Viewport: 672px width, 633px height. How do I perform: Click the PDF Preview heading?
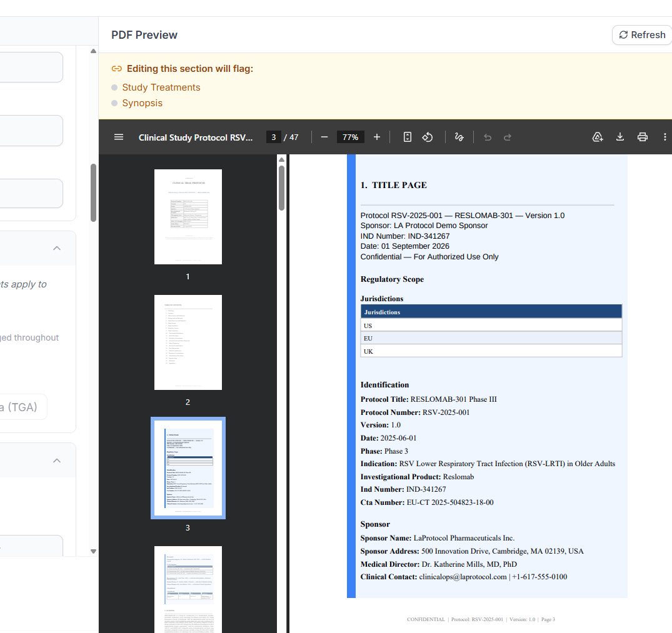coord(144,35)
